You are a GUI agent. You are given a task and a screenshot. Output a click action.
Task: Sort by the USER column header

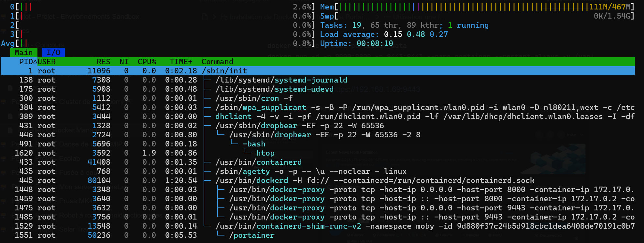coord(47,62)
